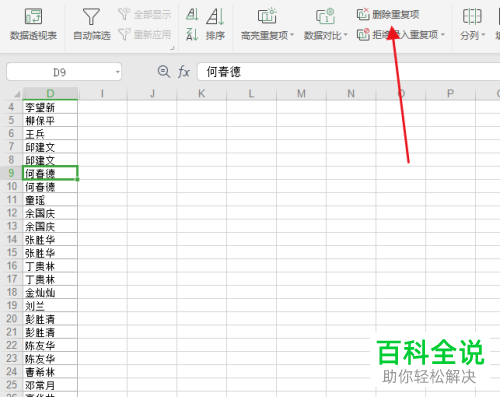
Task: Select row 25 header
Action: tap(11, 385)
